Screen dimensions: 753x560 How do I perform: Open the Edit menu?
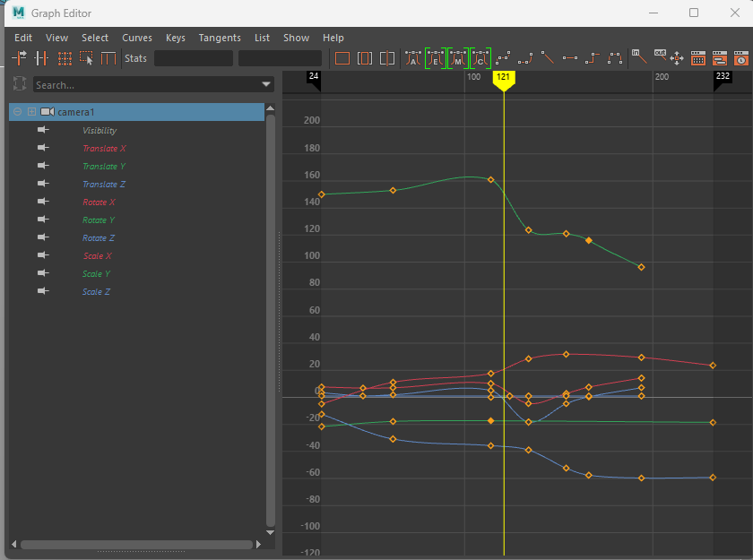(23, 38)
